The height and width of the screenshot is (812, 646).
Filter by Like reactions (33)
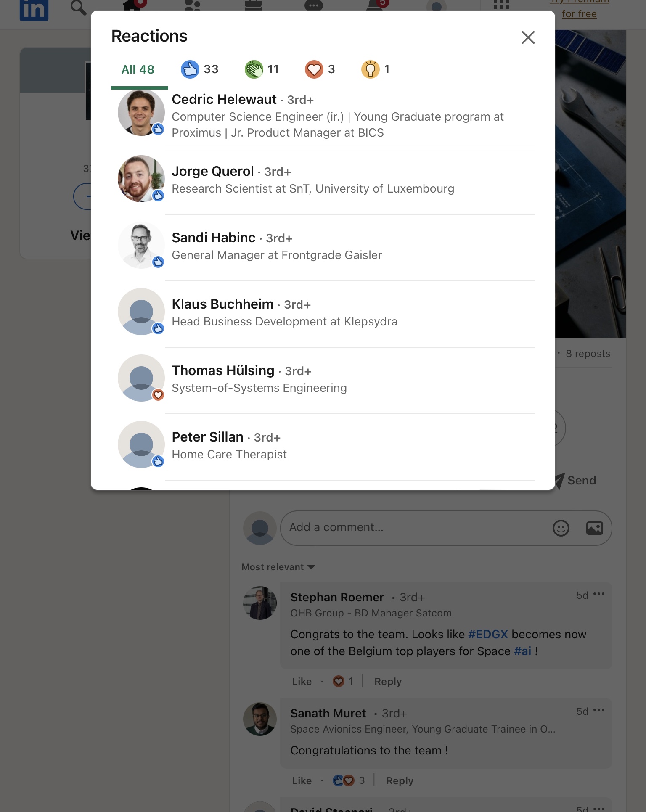pos(200,69)
